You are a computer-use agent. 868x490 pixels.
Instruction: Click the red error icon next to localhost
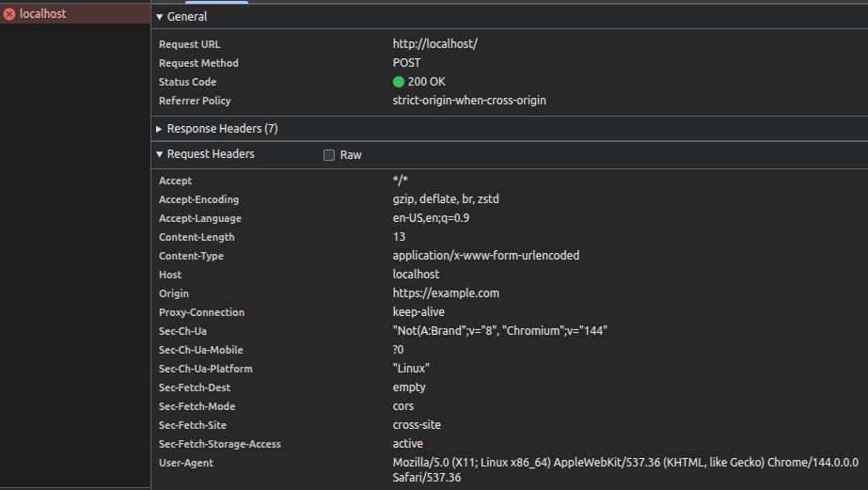pyautogui.click(x=9, y=14)
